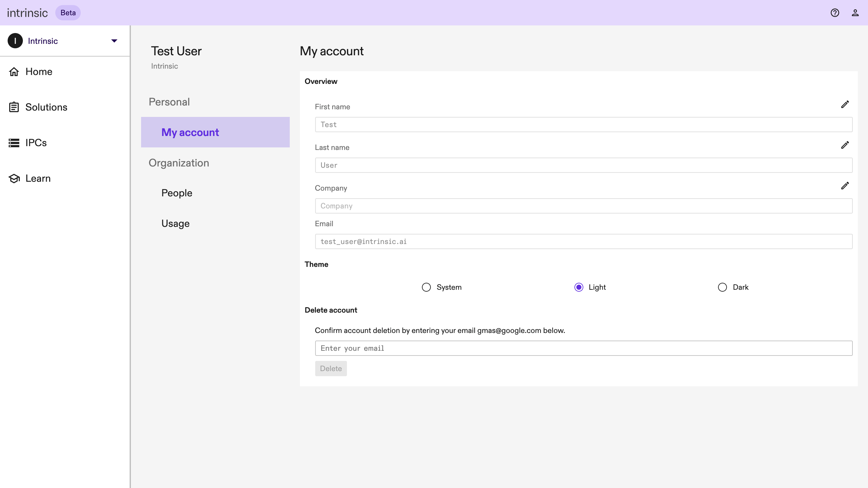The width and height of the screenshot is (868, 488).
Task: Expand the Intrinsic organization dropdown arrow
Action: tap(114, 41)
